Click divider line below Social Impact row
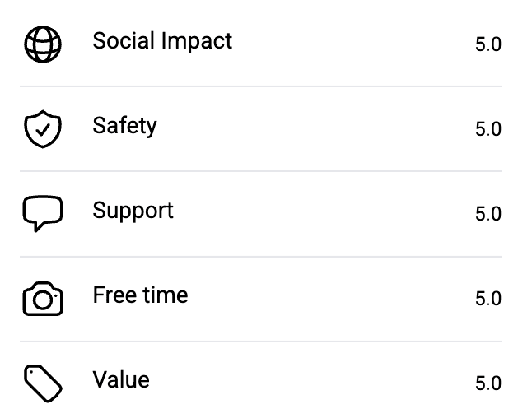The image size is (532, 418). (260, 86)
